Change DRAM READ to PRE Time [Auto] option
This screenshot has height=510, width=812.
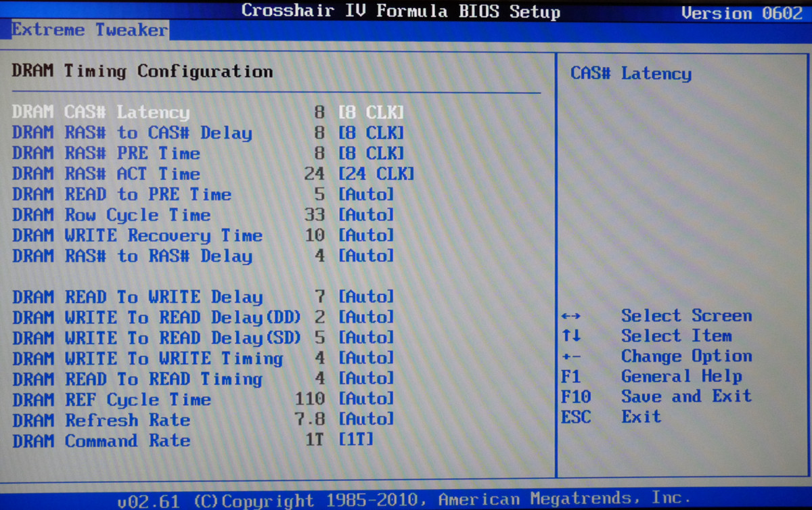[366, 195]
